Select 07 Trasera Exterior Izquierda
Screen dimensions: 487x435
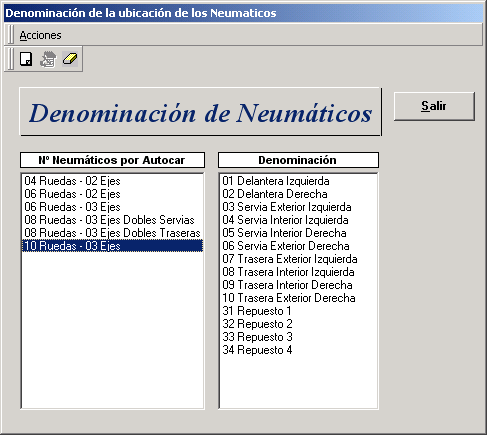[x=298, y=259]
